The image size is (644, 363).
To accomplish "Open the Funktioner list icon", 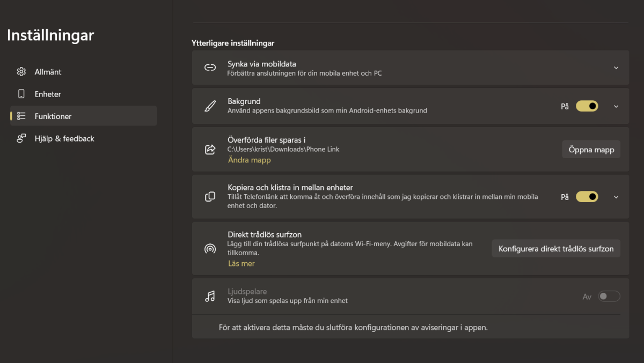I will [21, 116].
